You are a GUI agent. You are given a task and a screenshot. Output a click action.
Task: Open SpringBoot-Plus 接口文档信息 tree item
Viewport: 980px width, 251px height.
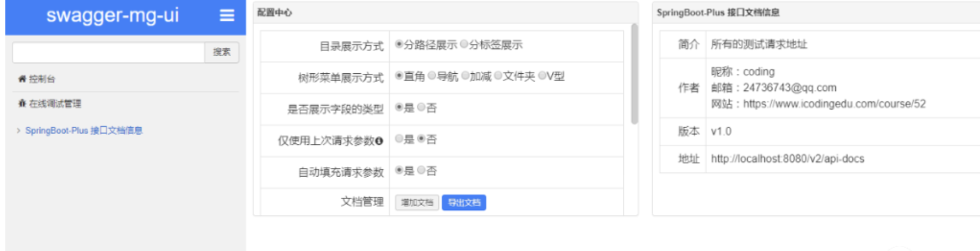pos(83,130)
